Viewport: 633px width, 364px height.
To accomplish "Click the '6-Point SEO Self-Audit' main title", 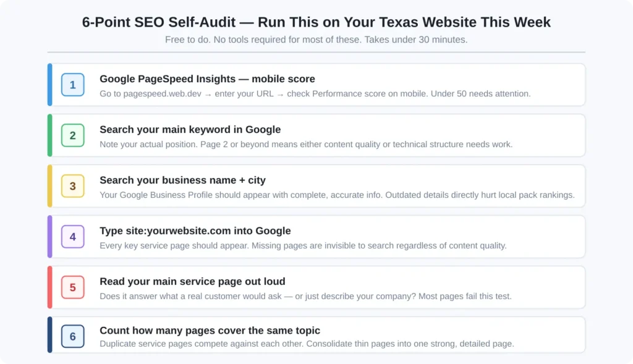I will pyautogui.click(x=316, y=22).
